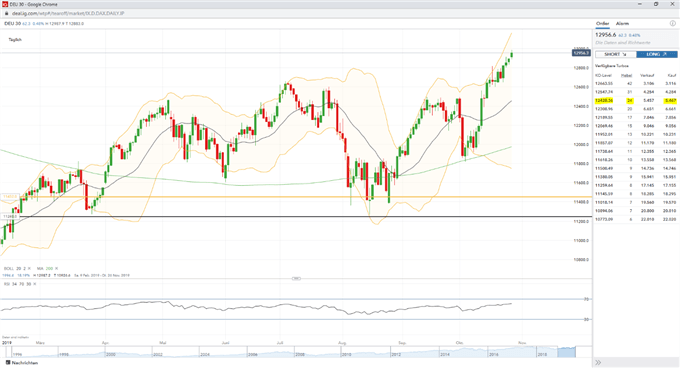Select the KO-Level 11738.64 row

click(635, 151)
